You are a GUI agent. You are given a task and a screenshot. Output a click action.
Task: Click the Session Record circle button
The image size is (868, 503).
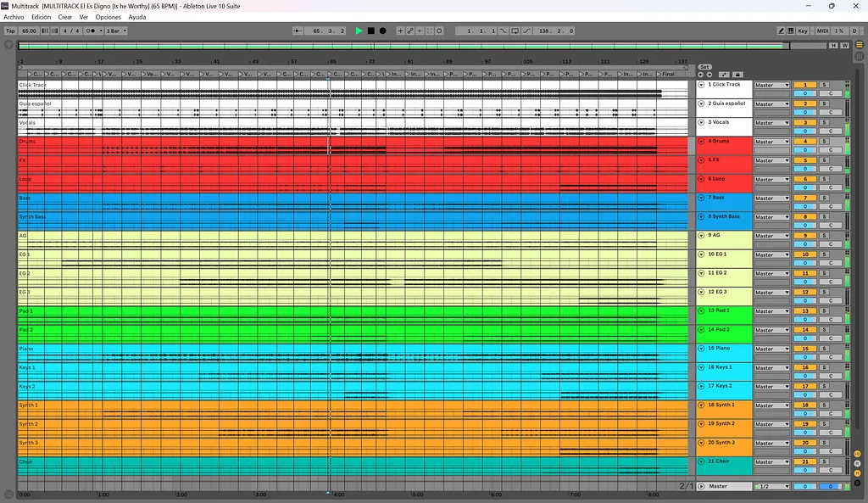[440, 31]
